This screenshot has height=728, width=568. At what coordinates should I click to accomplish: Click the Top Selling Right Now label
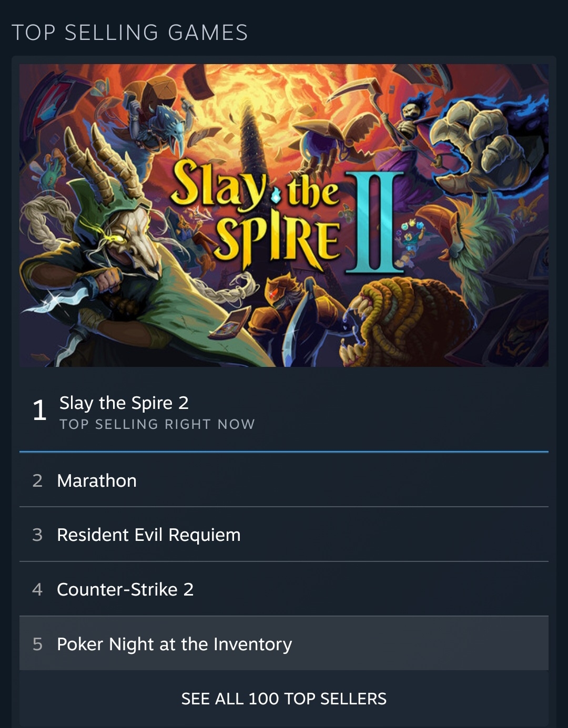[x=157, y=424]
